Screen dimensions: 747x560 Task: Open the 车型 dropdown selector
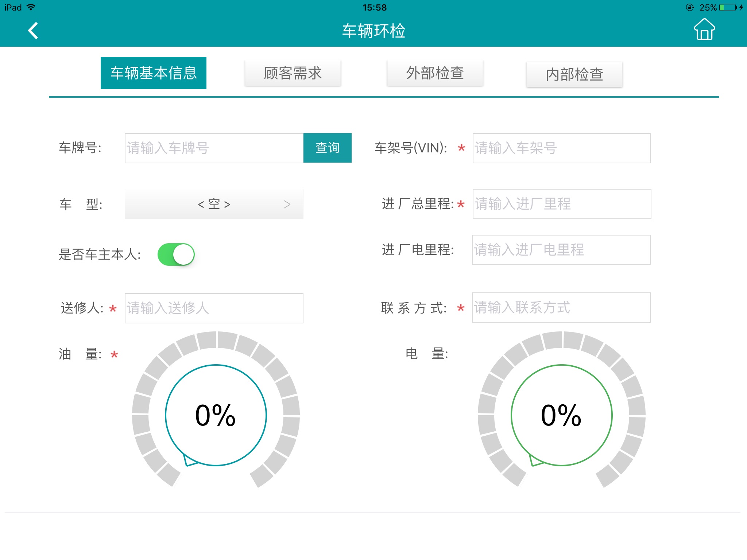[214, 204]
